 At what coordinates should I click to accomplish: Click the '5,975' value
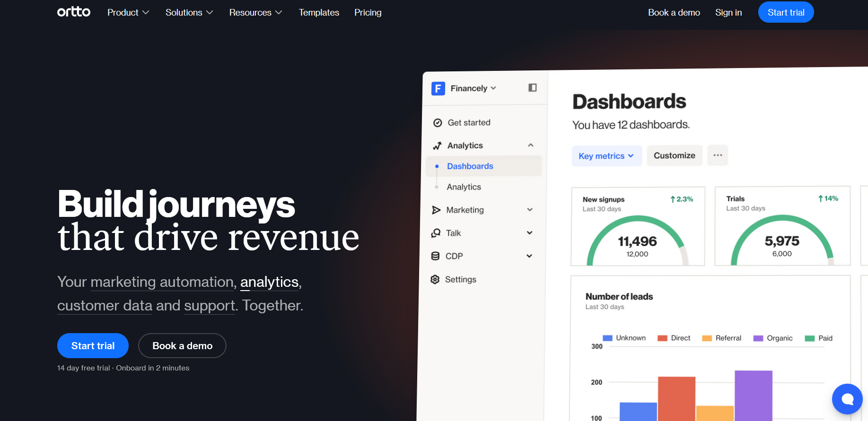[x=782, y=241]
